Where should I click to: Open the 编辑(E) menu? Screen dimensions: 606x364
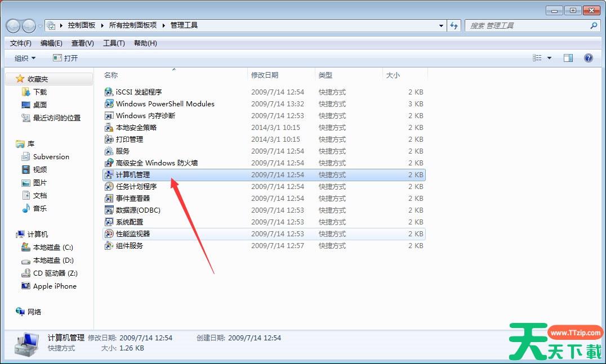(51, 43)
